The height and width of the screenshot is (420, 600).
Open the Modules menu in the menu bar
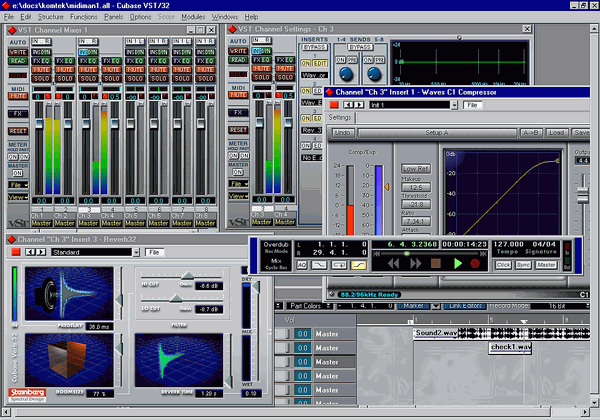[x=193, y=17]
